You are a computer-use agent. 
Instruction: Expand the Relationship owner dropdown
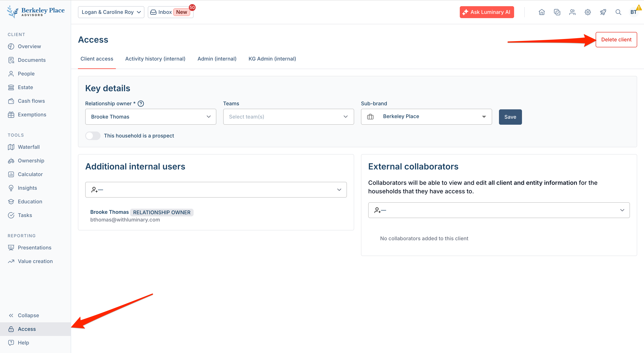(151, 117)
